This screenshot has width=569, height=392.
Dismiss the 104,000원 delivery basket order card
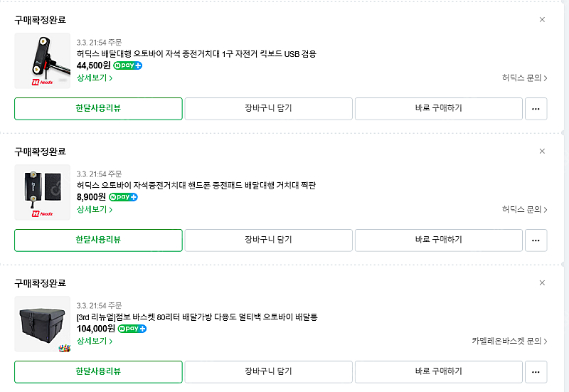coord(542,283)
